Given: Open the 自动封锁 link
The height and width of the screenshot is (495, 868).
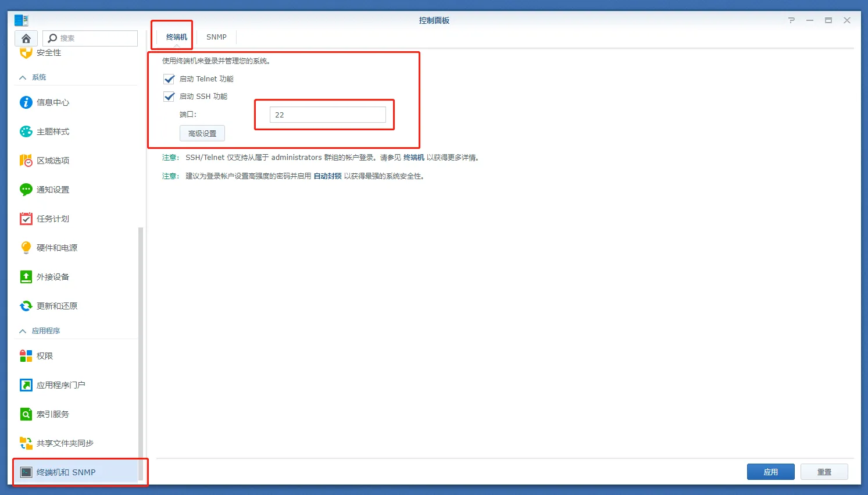Looking at the screenshot, I should pyautogui.click(x=328, y=176).
